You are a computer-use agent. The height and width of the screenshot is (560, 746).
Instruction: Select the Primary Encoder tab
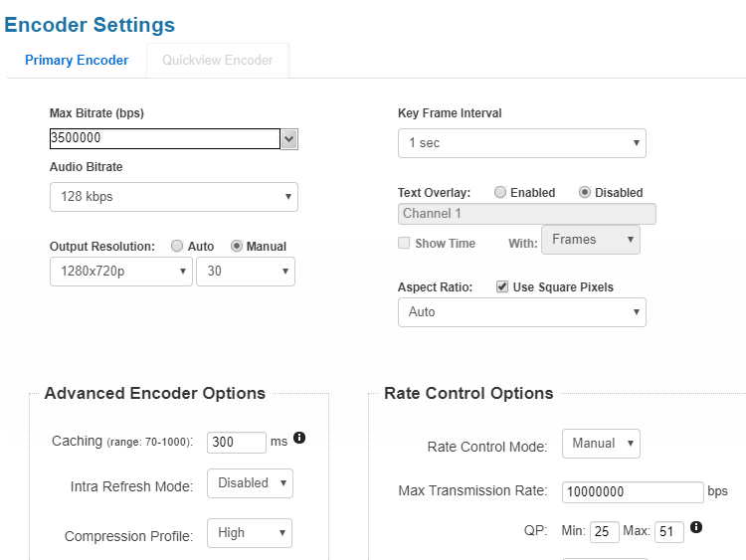77,60
